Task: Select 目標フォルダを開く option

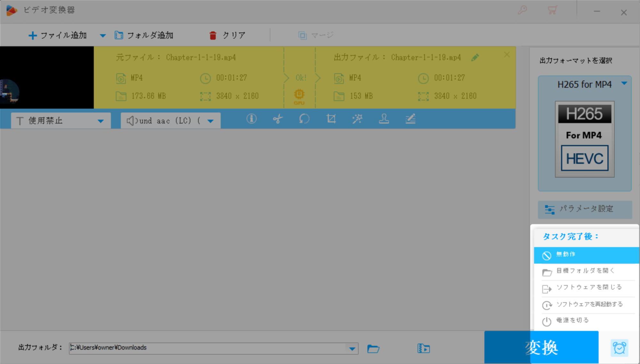Action: 586,271
